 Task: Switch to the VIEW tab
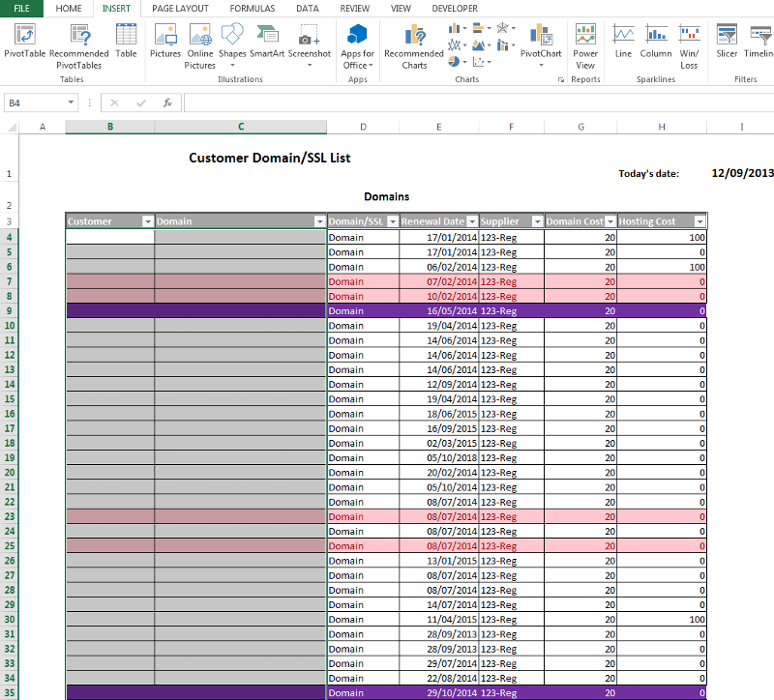(x=401, y=9)
